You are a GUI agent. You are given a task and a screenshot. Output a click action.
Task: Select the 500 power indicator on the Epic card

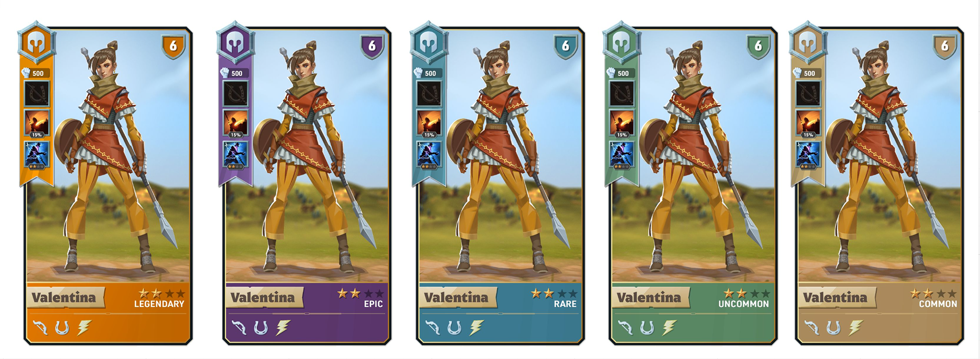pos(235,73)
